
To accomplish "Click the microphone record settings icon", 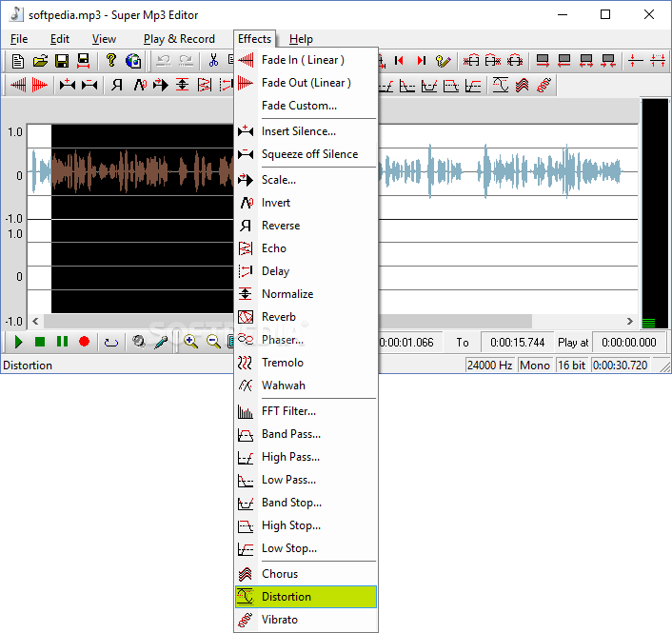I will (162, 342).
